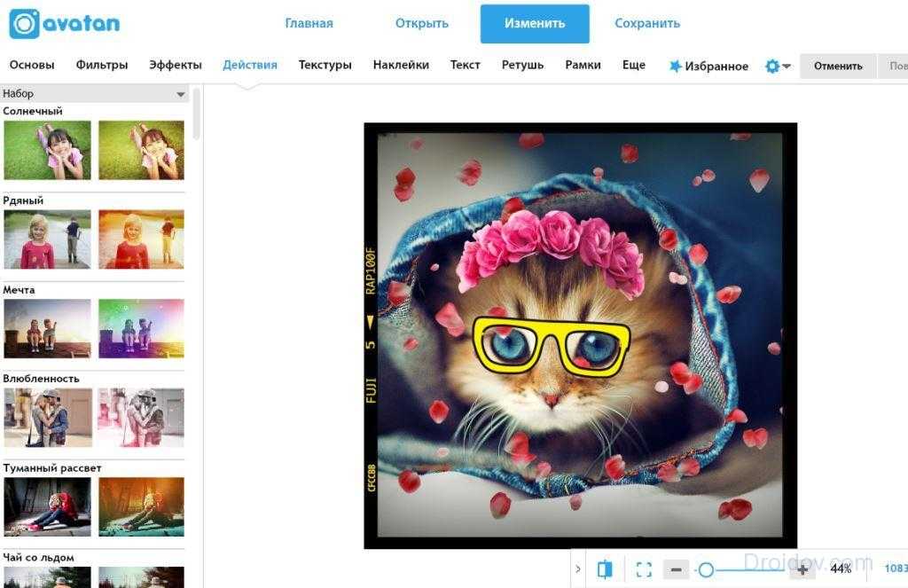
Task: Open the Еще menu
Action: [633, 65]
